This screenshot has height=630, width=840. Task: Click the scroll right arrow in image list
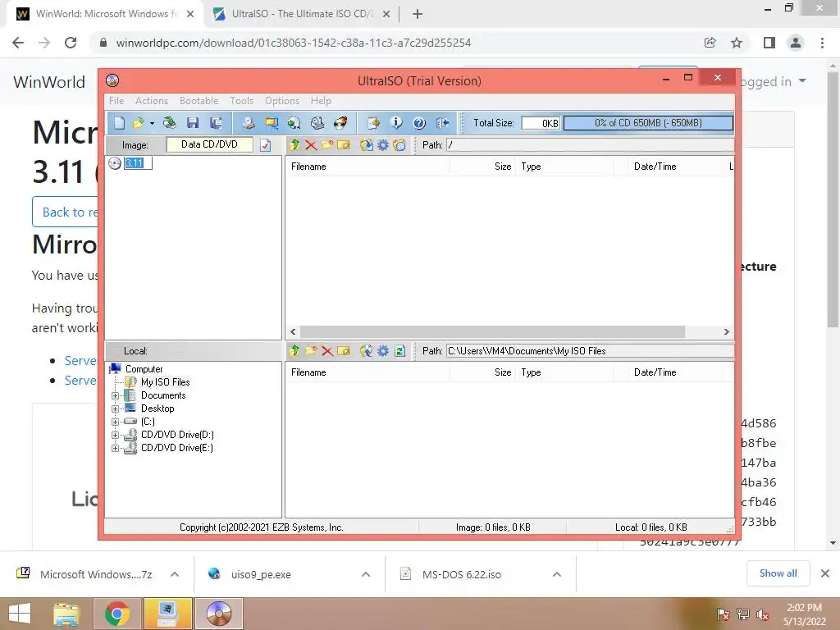(727, 331)
